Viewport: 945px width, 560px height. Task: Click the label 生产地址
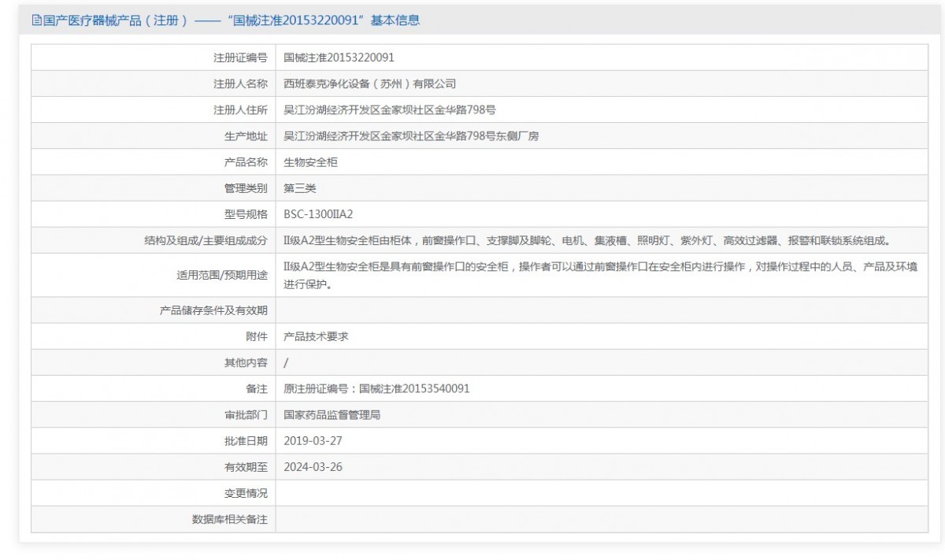(246, 135)
